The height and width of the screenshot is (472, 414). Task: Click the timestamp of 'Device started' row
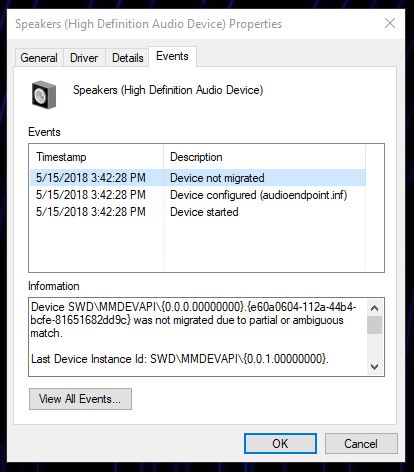point(91,212)
